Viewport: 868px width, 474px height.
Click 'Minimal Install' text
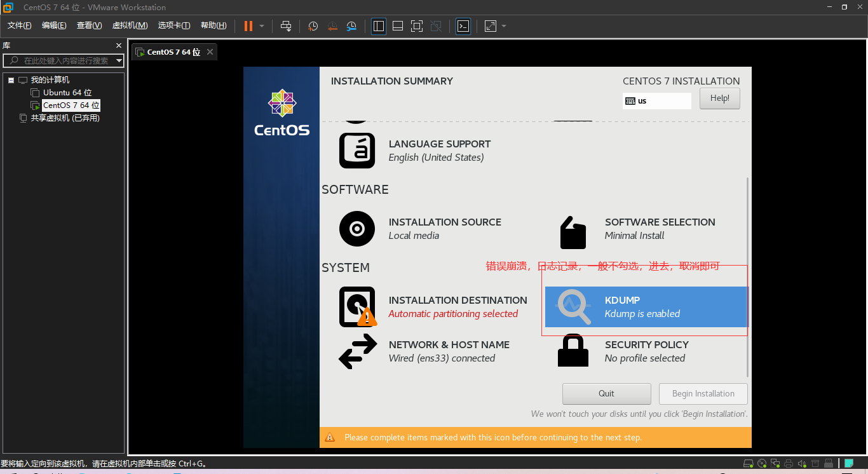(x=634, y=236)
